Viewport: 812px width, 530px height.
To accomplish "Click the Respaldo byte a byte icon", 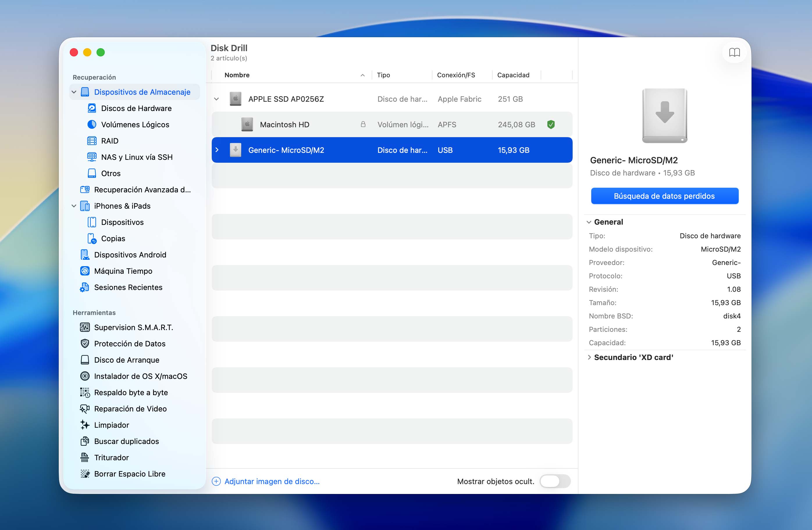I will coord(85,393).
